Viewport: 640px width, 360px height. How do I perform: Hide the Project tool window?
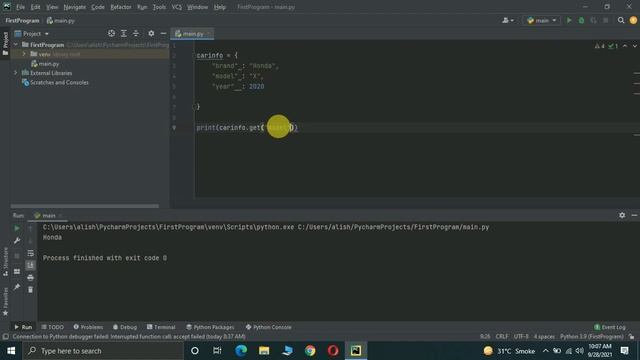(x=163, y=33)
